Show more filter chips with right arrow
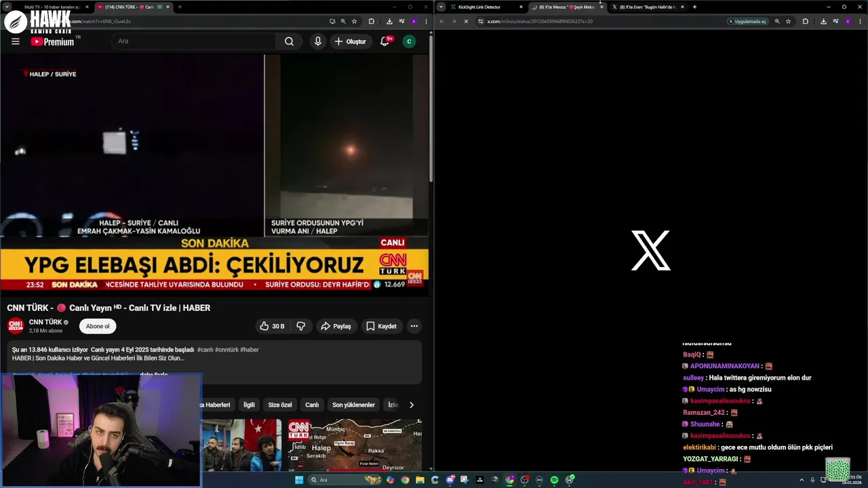The width and height of the screenshot is (868, 488). 411,405
